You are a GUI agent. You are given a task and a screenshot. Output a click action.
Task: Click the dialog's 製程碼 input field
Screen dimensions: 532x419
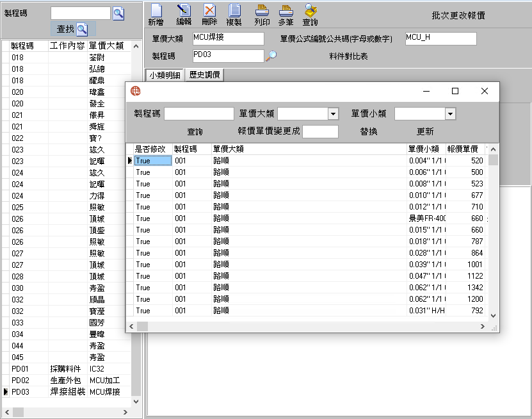coord(199,114)
